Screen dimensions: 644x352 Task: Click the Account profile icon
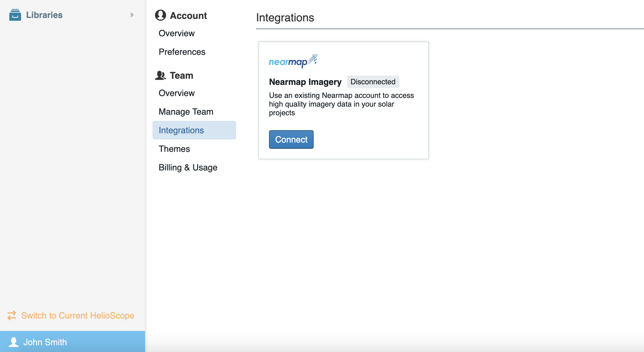pos(161,15)
